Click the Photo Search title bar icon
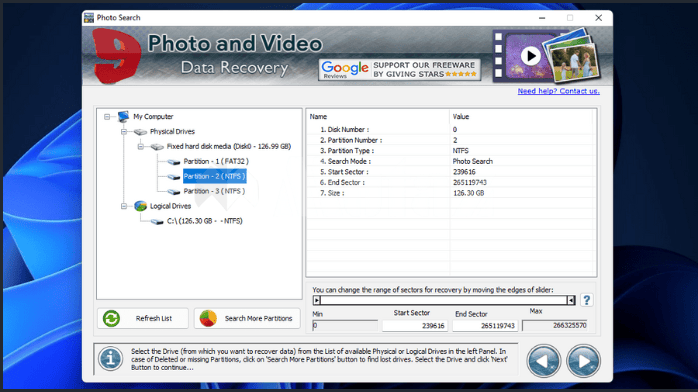 [x=89, y=18]
